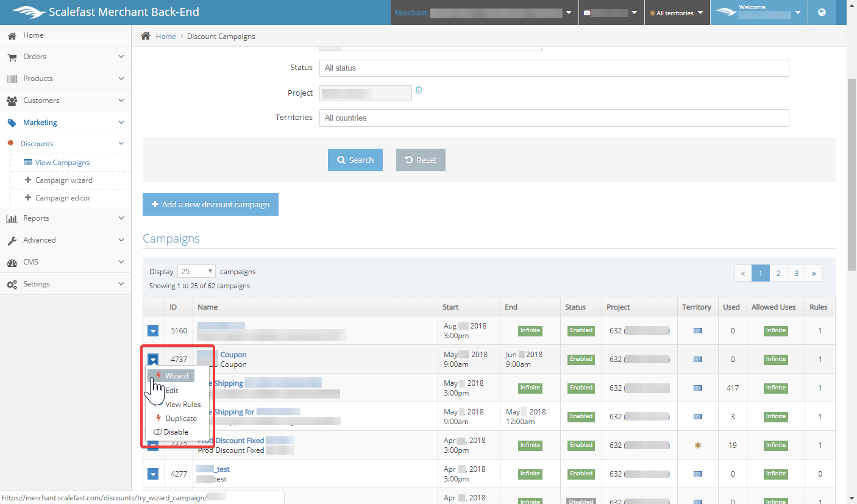Expand the Products sidebar section
Image resolution: width=857 pixels, height=504 pixels.
(x=65, y=79)
